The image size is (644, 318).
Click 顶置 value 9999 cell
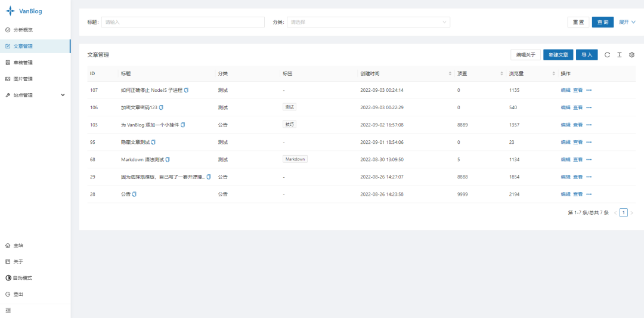[x=463, y=194]
